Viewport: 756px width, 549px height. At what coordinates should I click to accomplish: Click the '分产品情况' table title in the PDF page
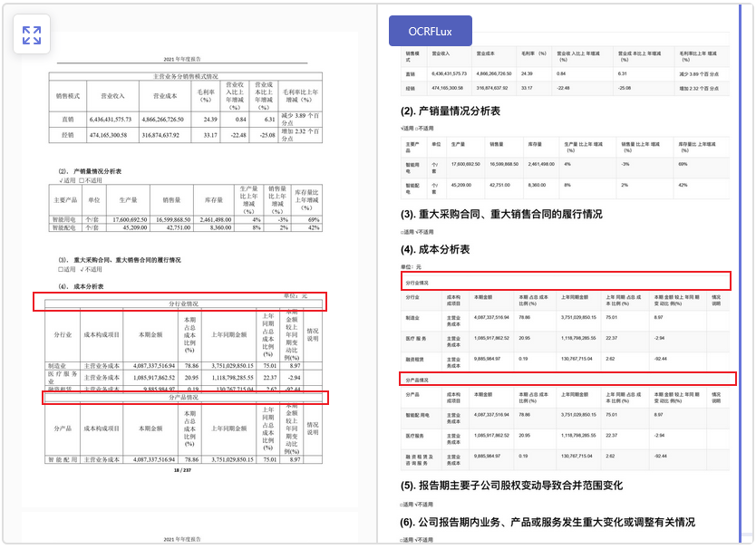[x=183, y=398]
